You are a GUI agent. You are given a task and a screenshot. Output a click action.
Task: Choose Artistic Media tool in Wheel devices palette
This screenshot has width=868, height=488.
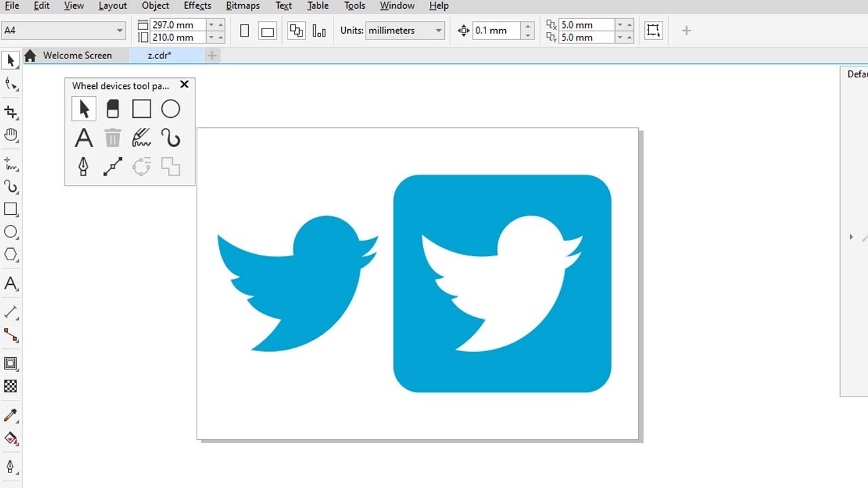click(x=171, y=138)
